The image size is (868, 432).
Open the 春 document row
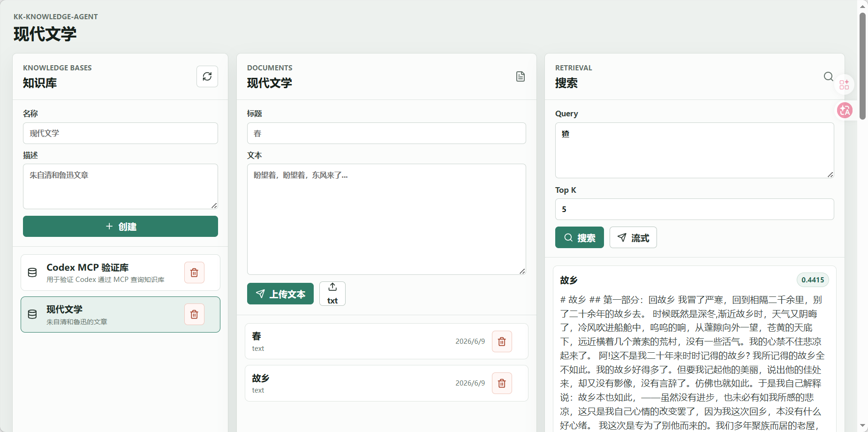[386, 341]
